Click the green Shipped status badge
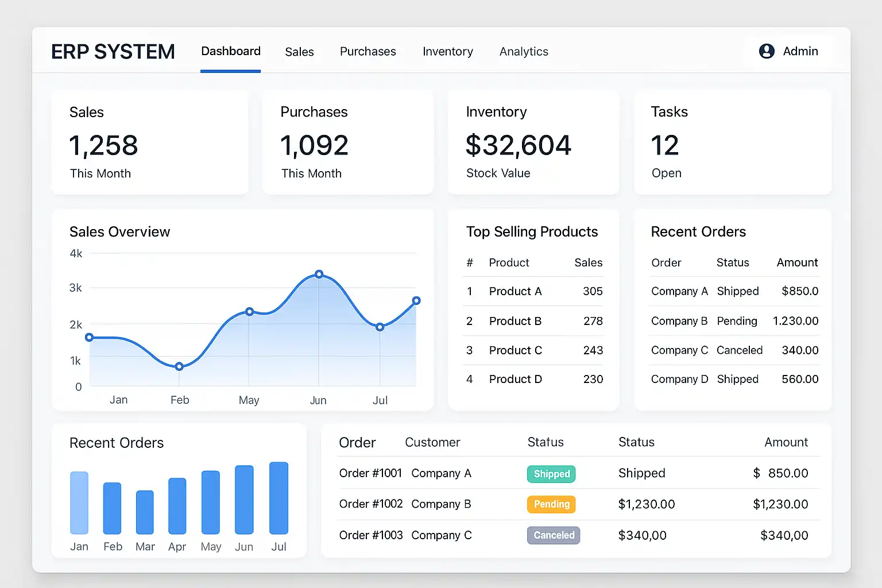 (x=551, y=474)
